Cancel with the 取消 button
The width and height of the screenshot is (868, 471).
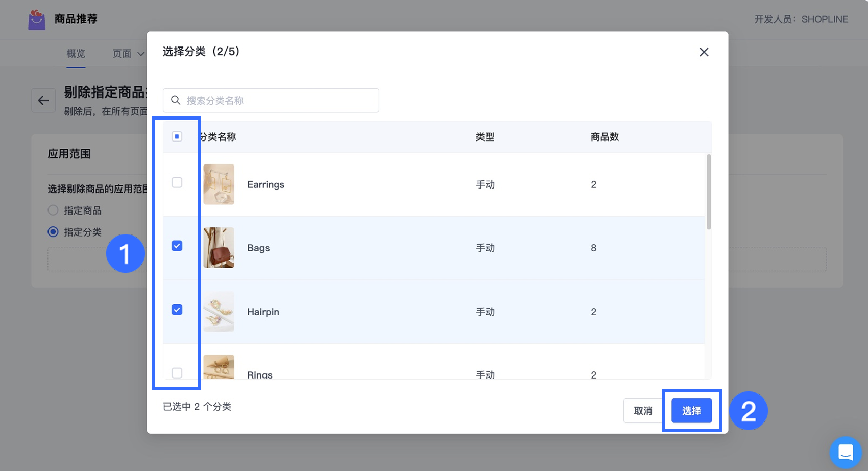(643, 411)
